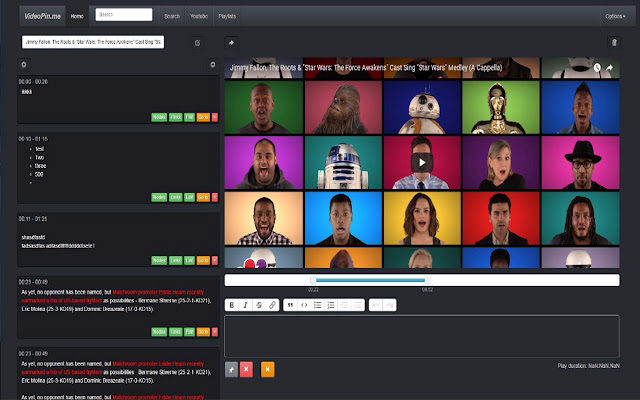The width and height of the screenshot is (640, 400).
Task: Click the Redo icon in editor toolbar
Action: coord(389,305)
